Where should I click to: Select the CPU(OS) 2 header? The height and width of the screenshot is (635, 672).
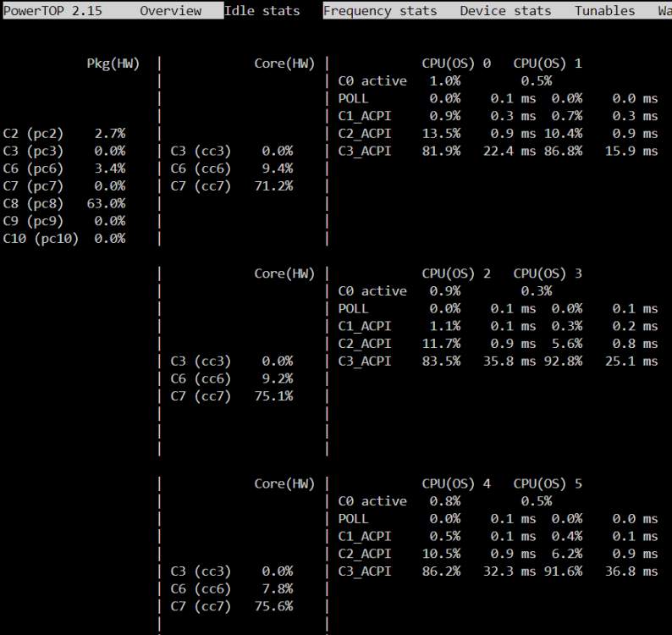click(456, 273)
